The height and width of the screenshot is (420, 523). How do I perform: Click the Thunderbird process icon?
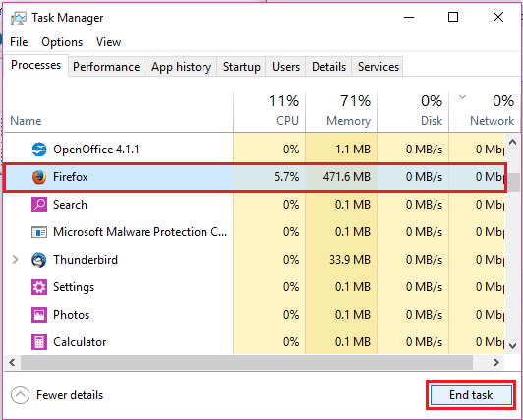(x=39, y=260)
